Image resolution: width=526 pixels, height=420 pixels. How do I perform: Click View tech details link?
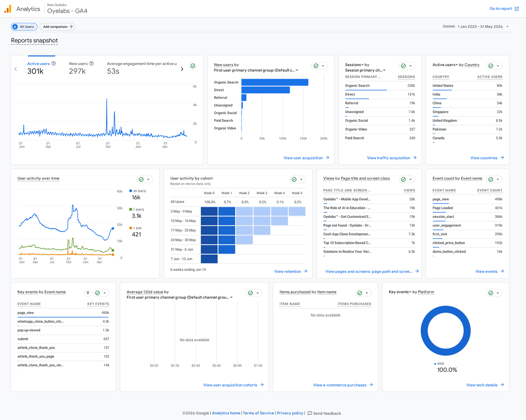(x=485, y=385)
